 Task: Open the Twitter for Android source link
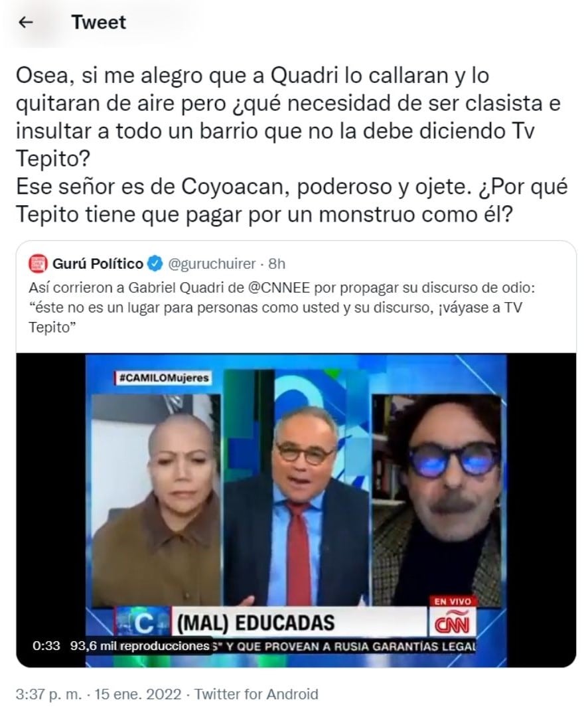(256, 694)
